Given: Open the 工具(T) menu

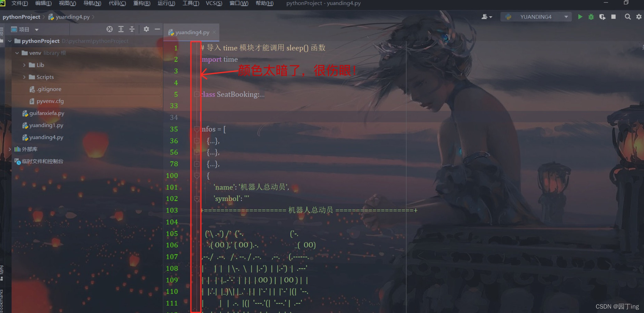Looking at the screenshot, I should [191, 3].
